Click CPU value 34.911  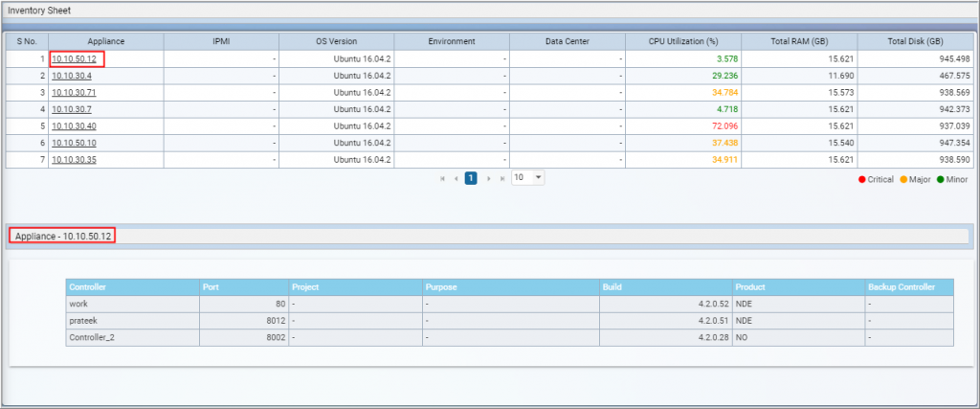(x=725, y=160)
